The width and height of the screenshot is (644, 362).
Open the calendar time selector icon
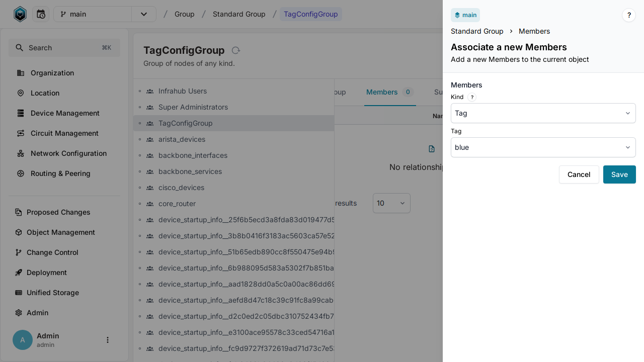pyautogui.click(x=41, y=14)
